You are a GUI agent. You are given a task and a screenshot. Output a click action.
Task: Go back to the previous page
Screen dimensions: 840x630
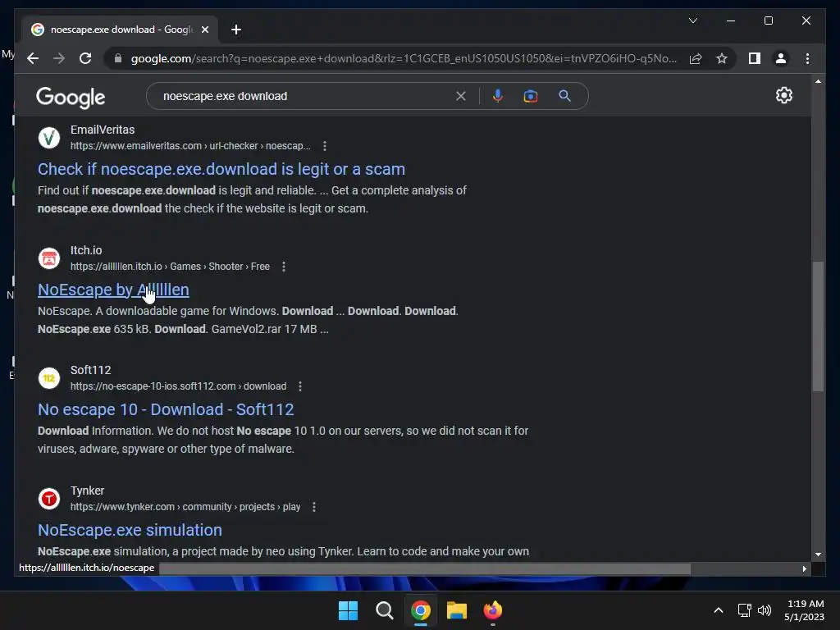(x=33, y=58)
